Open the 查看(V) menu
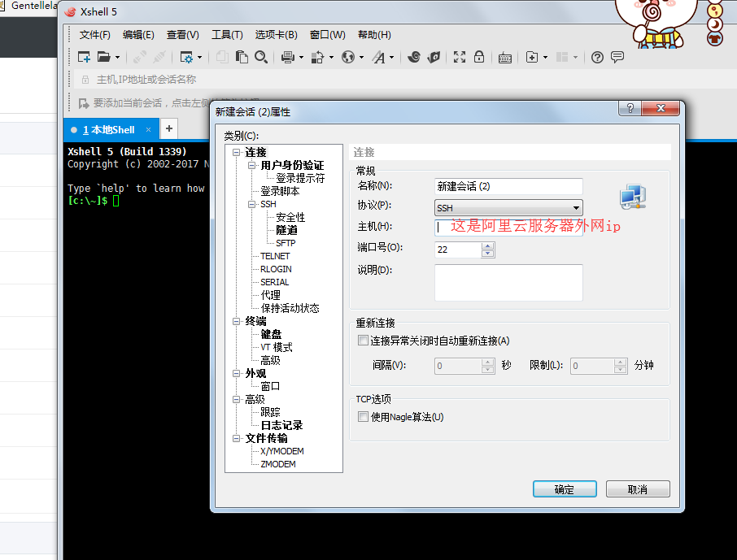 pos(183,35)
